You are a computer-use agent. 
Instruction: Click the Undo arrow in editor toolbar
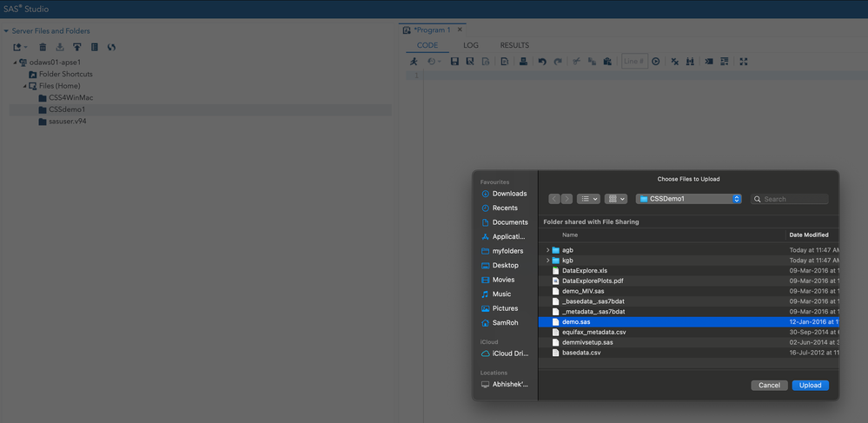point(542,62)
